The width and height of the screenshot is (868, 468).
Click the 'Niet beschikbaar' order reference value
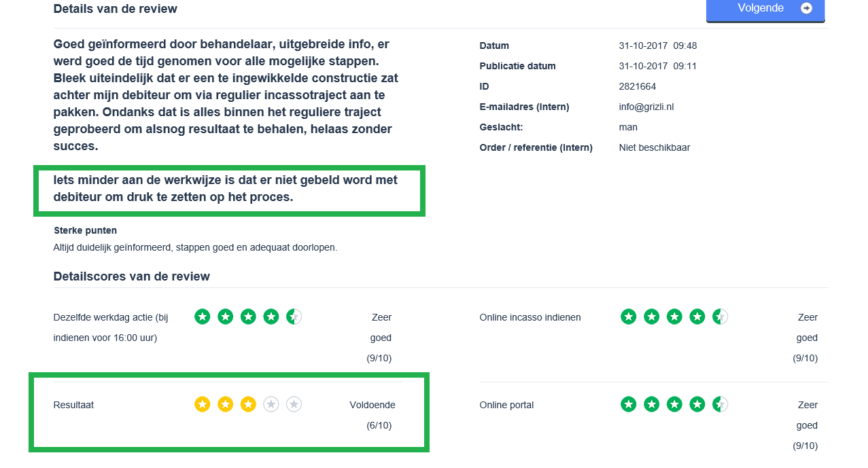[x=654, y=147]
